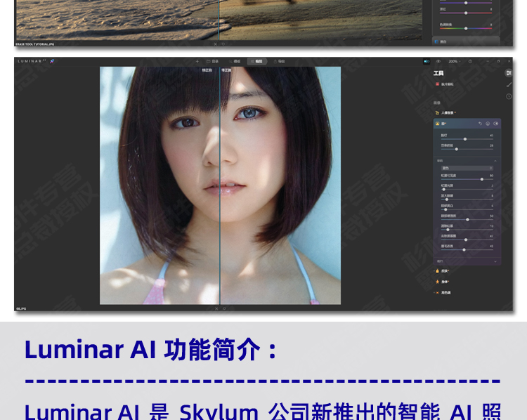Click the 工具 tools panel heading
This screenshot has height=420, width=527.
[x=438, y=73]
